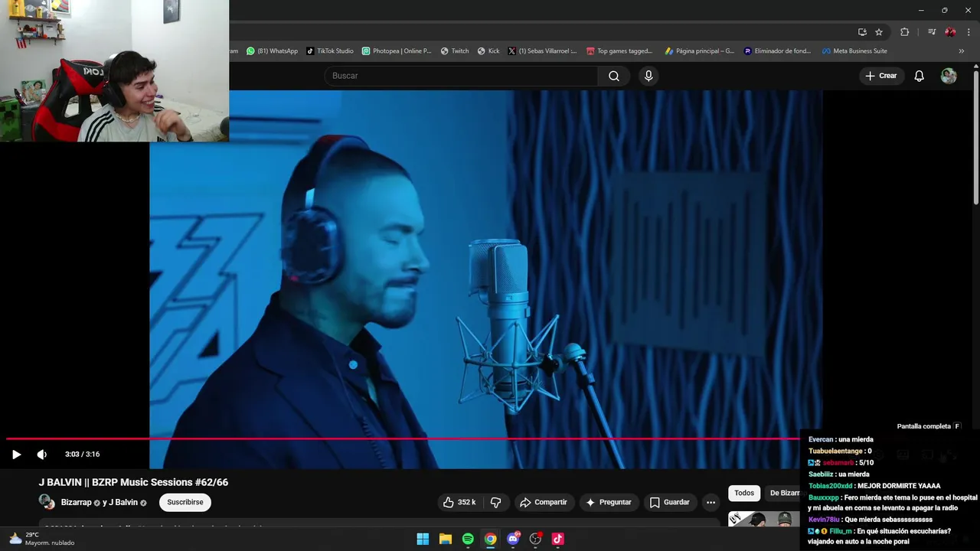
Task: Expand the hidden bookmarks chevron
Action: 962,51
